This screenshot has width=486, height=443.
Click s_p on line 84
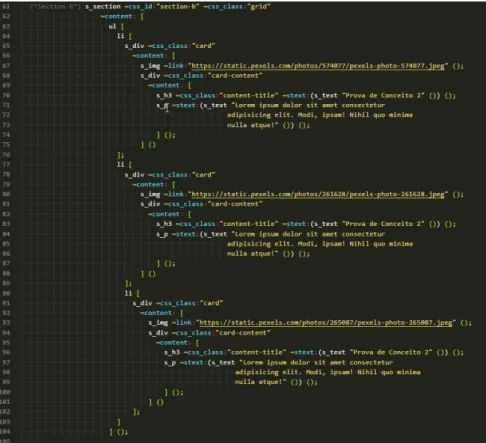(x=162, y=234)
